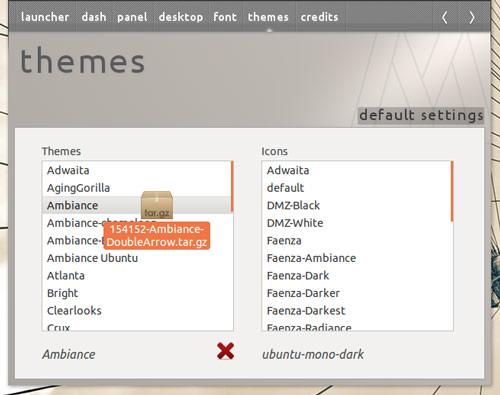Select the Bright theme
Viewport: 500px width, 395px height.
137,293
